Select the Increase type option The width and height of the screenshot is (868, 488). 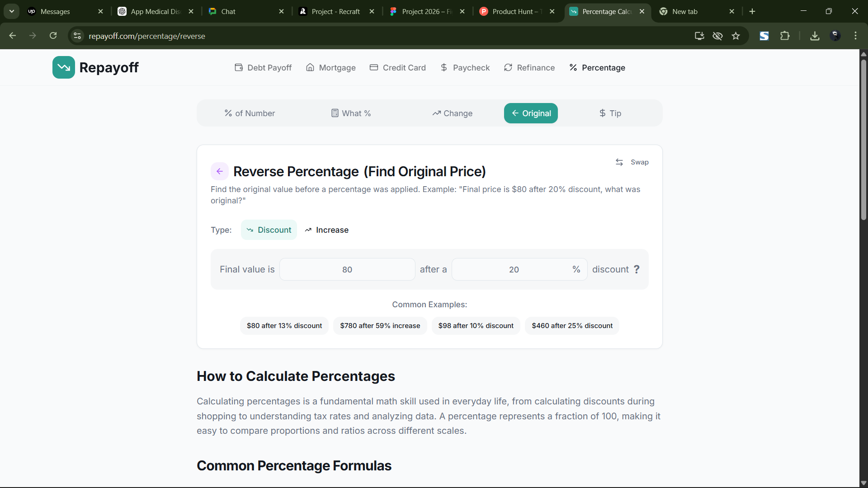[x=326, y=230]
